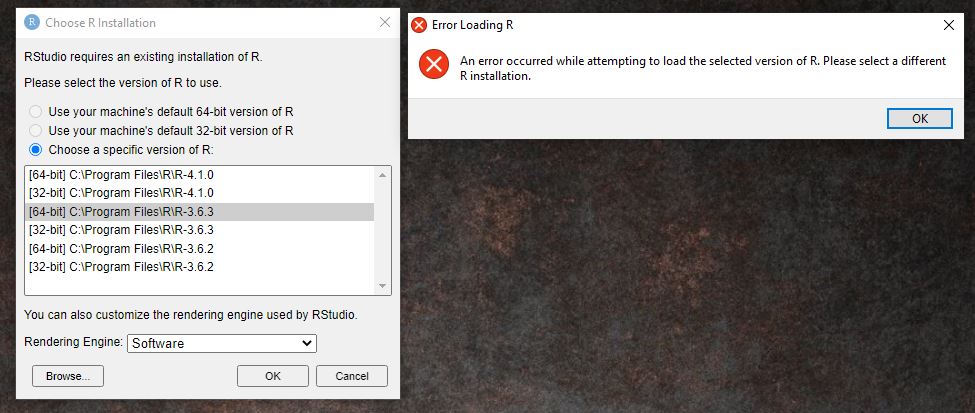The width and height of the screenshot is (975, 413).
Task: Click OK in the error dialog
Action: (x=920, y=119)
